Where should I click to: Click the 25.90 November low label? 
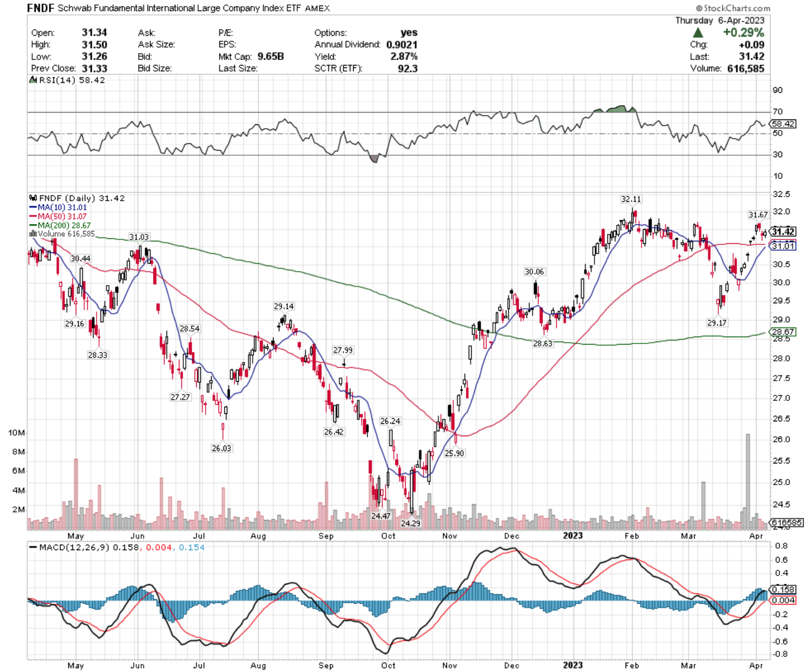pyautogui.click(x=455, y=453)
